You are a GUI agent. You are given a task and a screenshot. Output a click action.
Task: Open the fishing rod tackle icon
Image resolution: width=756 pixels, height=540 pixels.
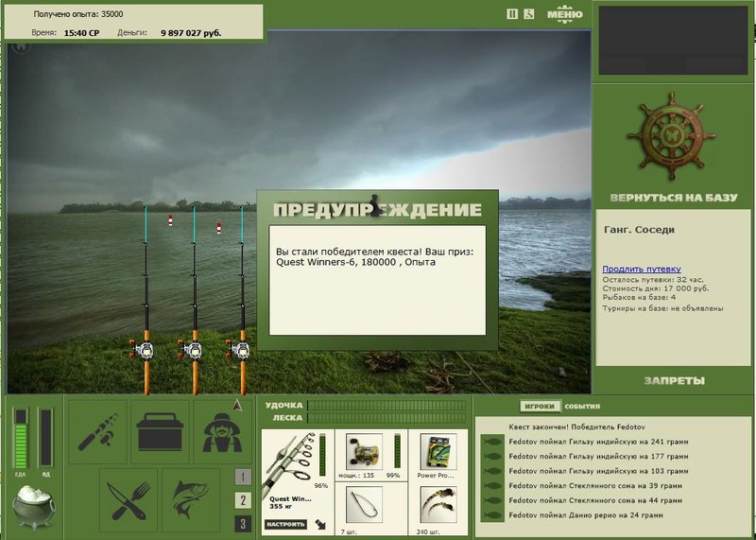(x=98, y=431)
